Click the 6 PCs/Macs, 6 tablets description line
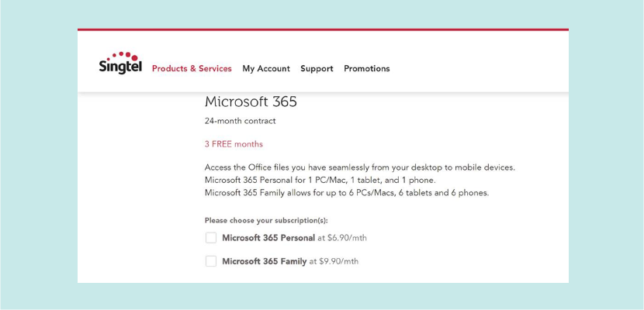The width and height of the screenshot is (644, 310). 347,193
